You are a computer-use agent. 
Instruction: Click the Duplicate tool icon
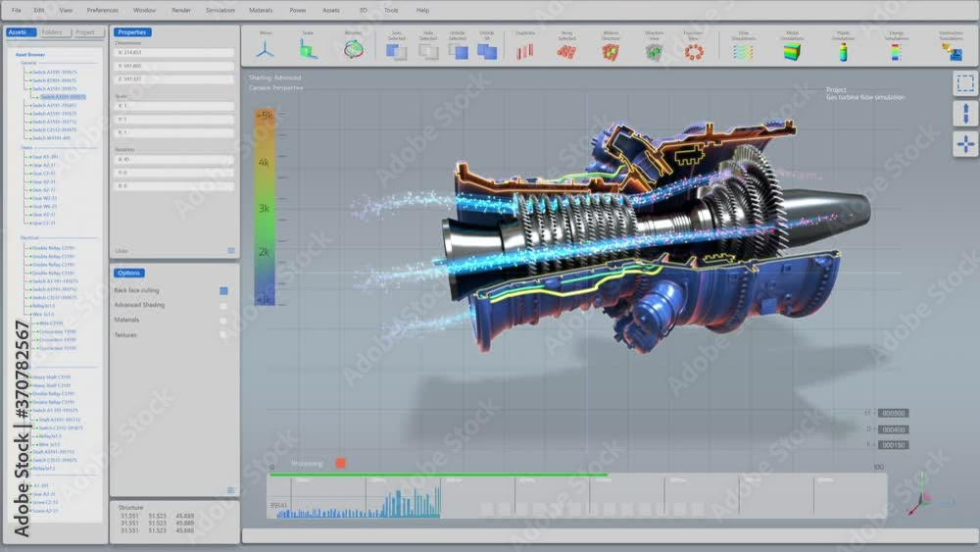click(x=525, y=52)
